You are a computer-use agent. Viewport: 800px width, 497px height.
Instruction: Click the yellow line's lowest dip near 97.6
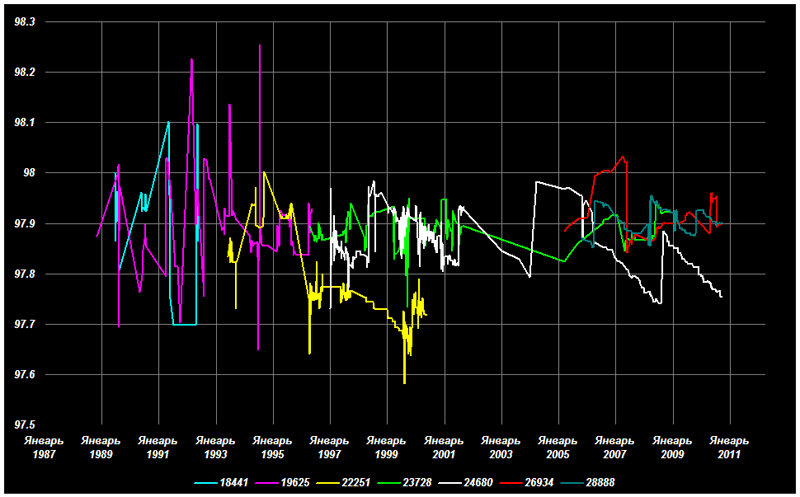pyautogui.click(x=404, y=382)
